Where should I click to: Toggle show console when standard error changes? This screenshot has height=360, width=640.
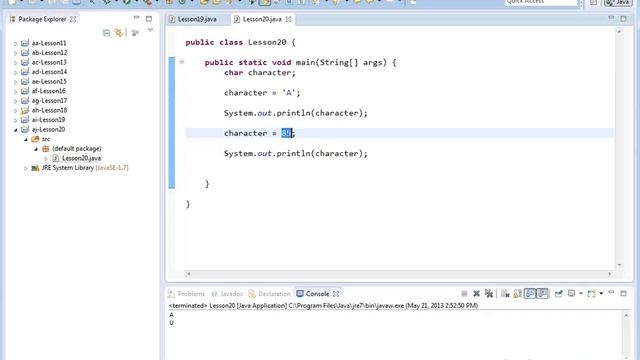(542, 293)
